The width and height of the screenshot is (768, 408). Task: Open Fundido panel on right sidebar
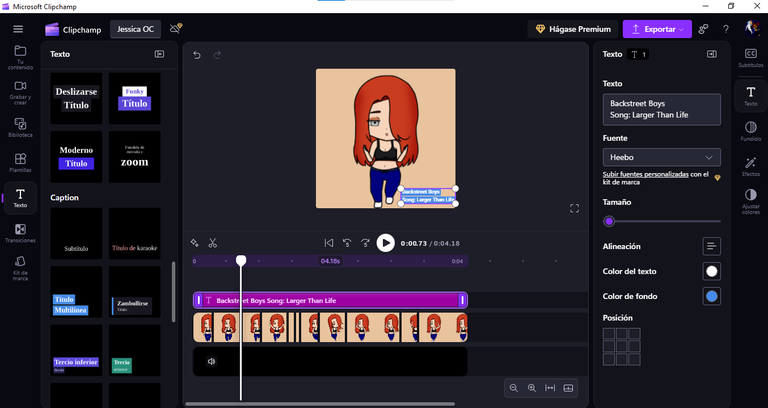pyautogui.click(x=750, y=131)
